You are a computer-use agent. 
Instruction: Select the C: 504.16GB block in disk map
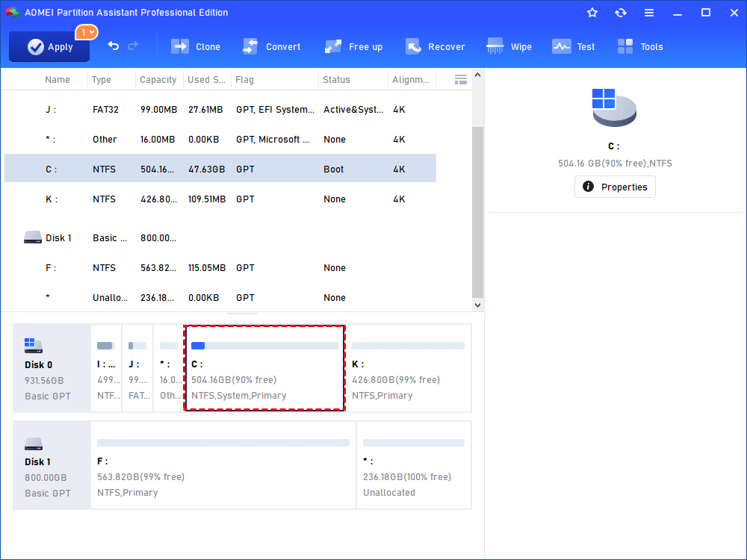pyautogui.click(x=264, y=368)
